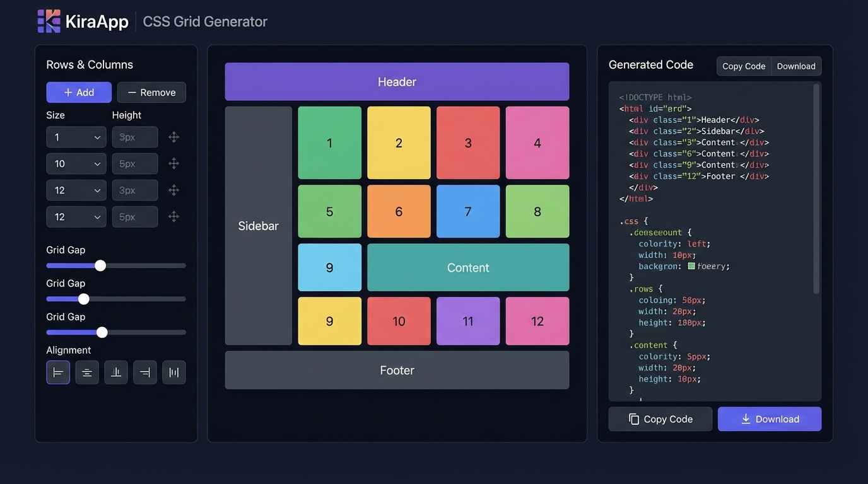This screenshot has width=868, height=484.
Task: Select the purple Header block in the grid preview
Action: click(x=397, y=81)
